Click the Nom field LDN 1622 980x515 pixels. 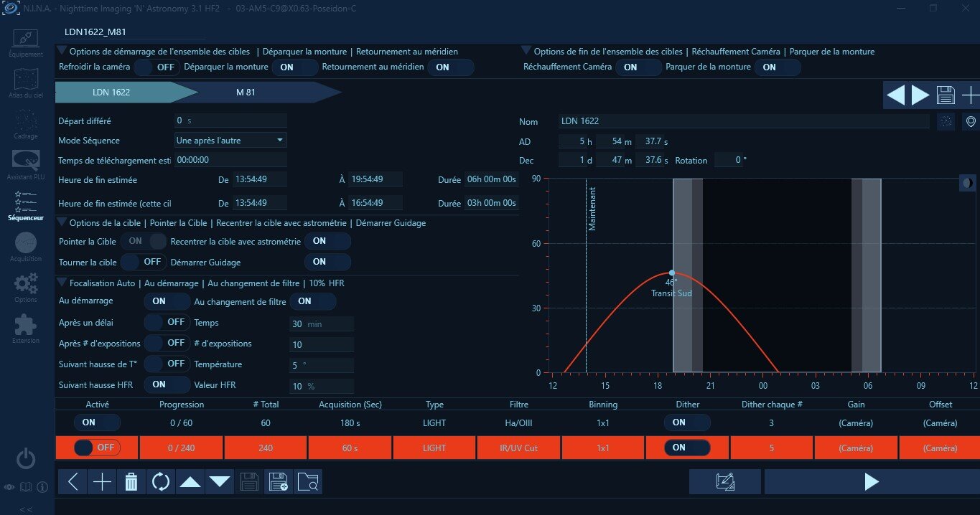(745, 121)
